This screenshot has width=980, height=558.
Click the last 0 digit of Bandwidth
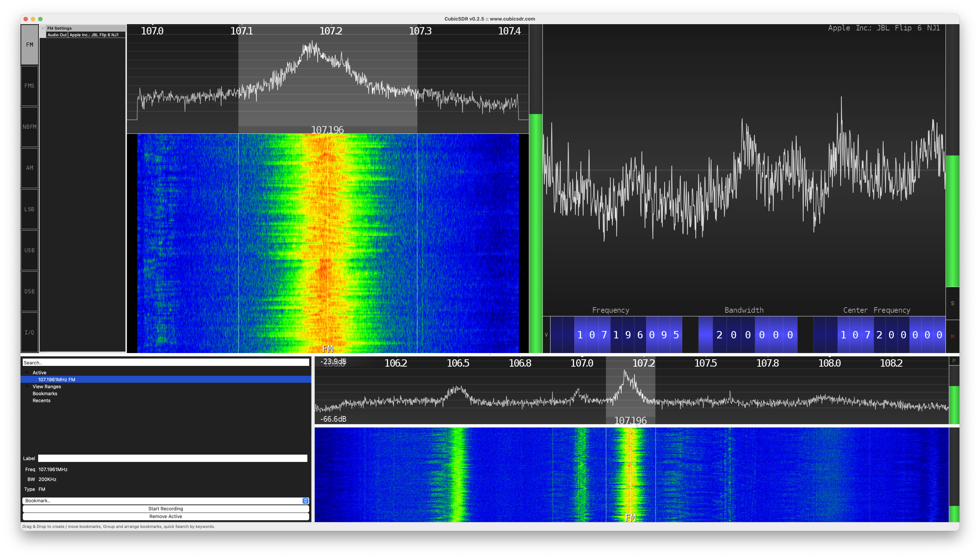790,335
